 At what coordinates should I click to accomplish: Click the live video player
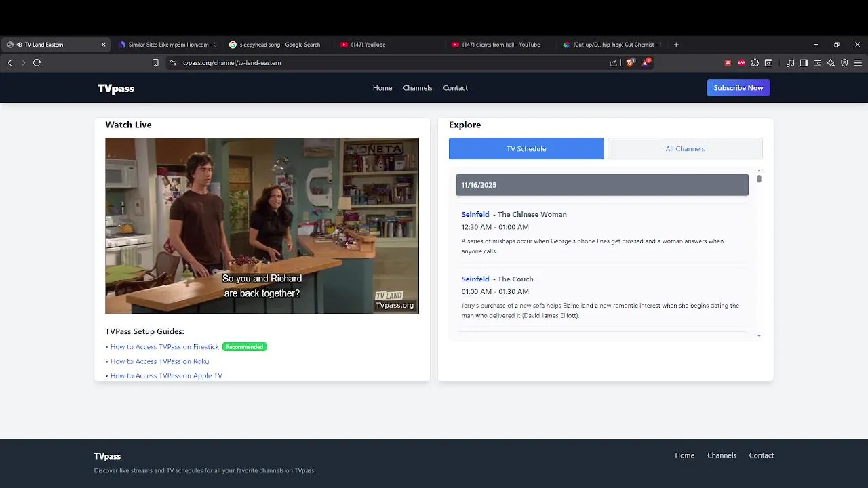(x=262, y=226)
